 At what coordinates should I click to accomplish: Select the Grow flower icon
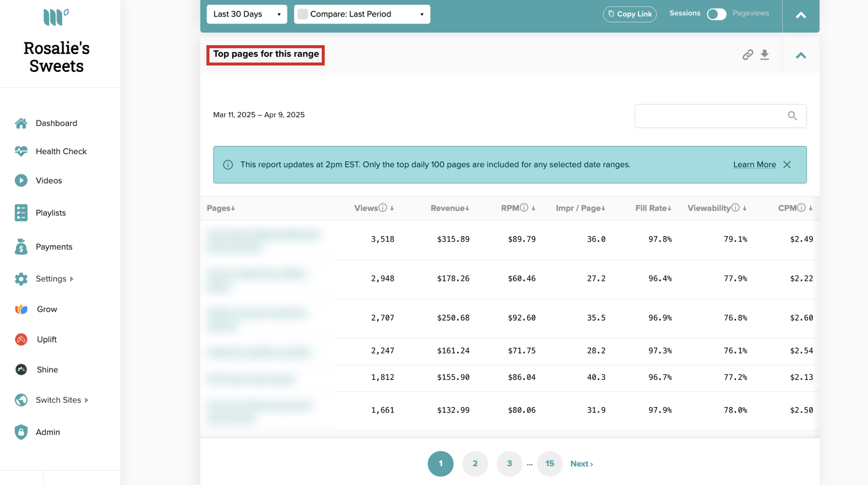coord(21,309)
